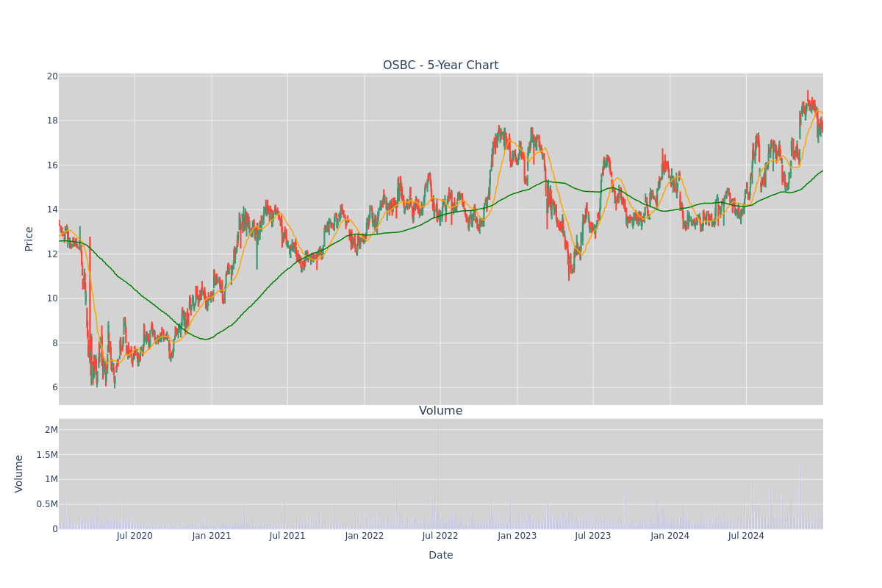Click the Jan 2023 date tick
882x588 pixels.
pos(517,536)
